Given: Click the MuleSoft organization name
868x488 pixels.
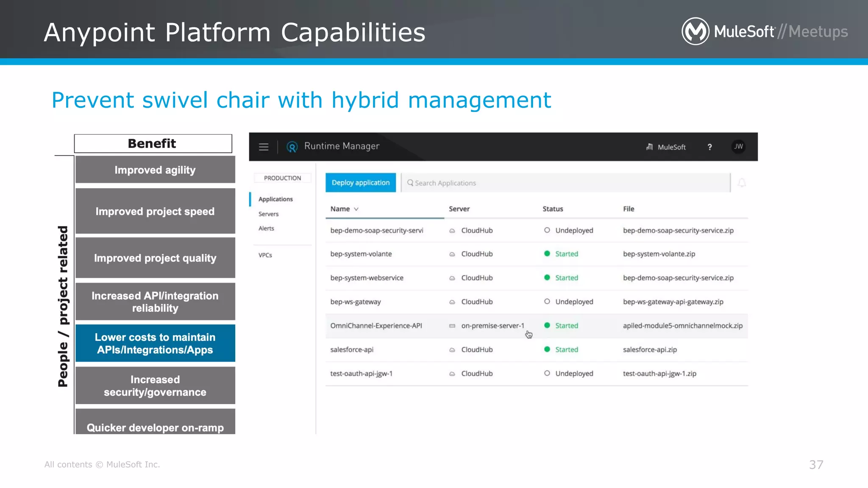Looking at the screenshot, I should pos(672,147).
